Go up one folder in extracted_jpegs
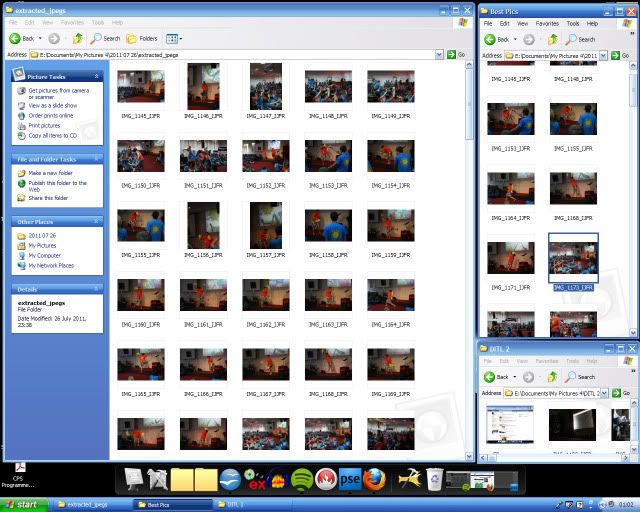The image size is (640, 512). [77, 39]
